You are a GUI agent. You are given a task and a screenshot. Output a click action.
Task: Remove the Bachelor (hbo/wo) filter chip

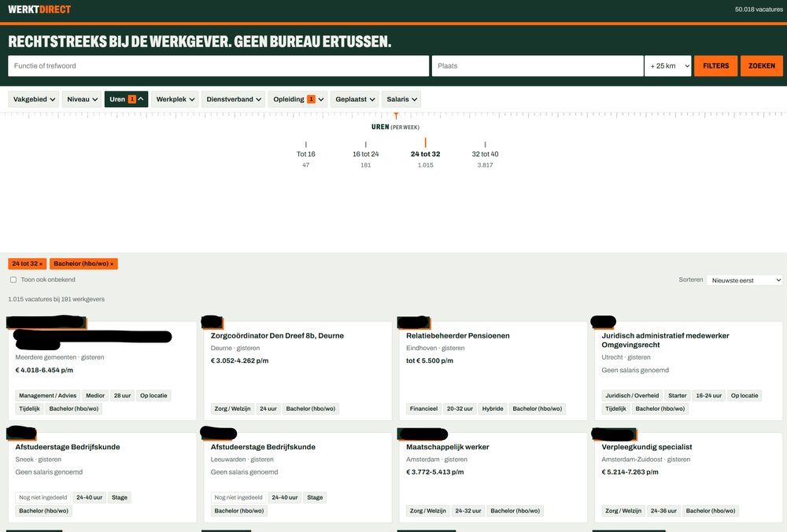[x=83, y=264]
